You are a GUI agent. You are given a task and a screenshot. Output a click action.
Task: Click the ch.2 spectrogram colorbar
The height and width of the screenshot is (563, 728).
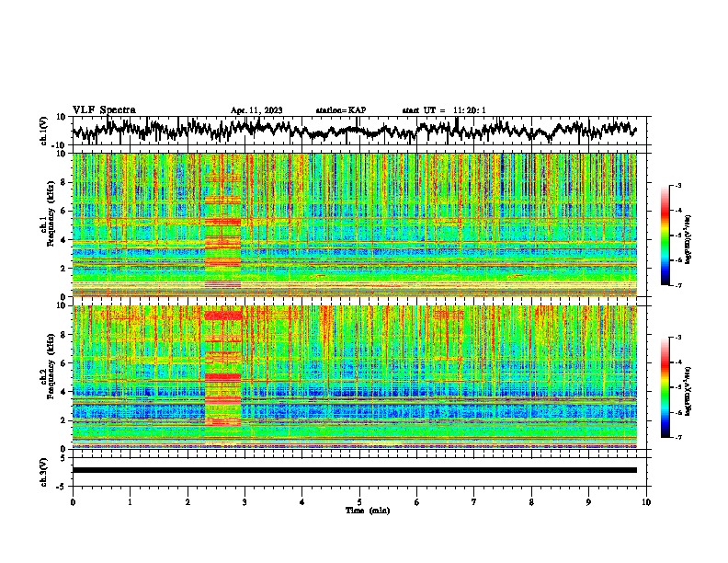(665, 387)
